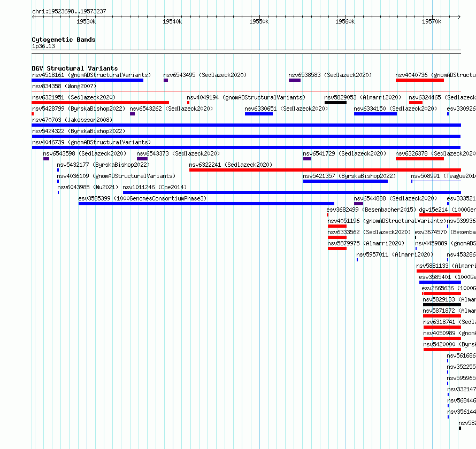Open the esv3682499 Besenbacher2015 label

point(371,210)
